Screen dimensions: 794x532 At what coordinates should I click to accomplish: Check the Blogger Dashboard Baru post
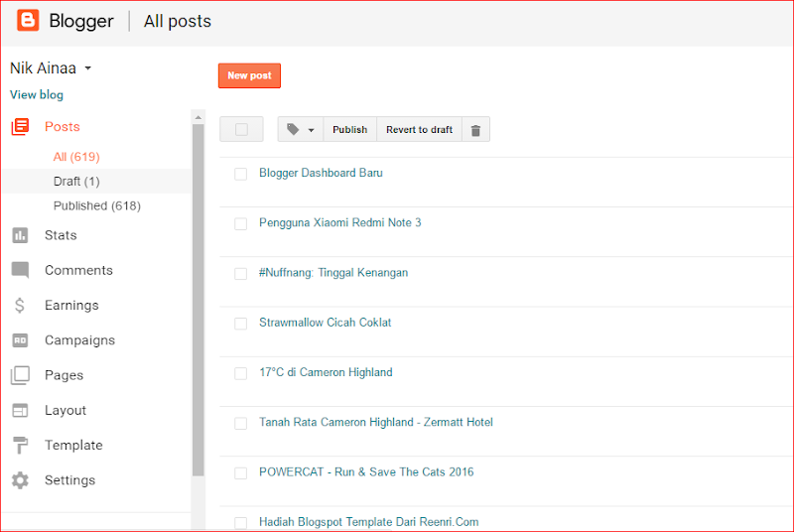tap(240, 174)
